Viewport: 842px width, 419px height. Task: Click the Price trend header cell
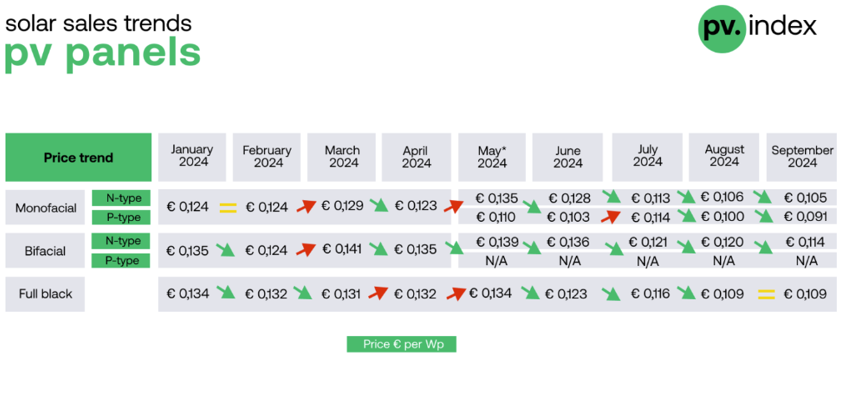(x=78, y=157)
